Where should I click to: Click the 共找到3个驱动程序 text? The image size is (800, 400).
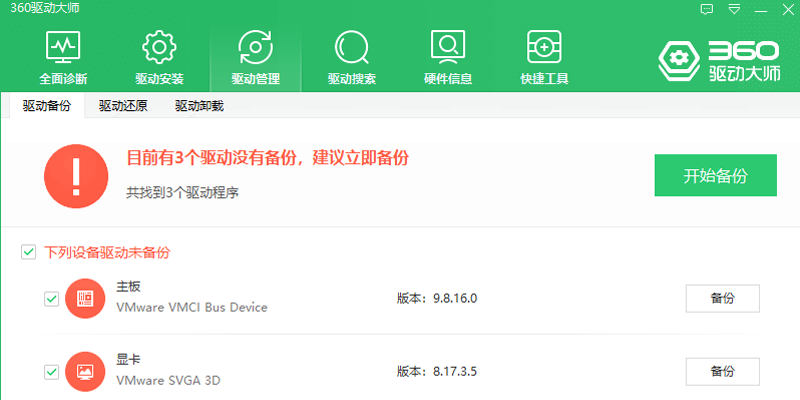[x=183, y=192]
